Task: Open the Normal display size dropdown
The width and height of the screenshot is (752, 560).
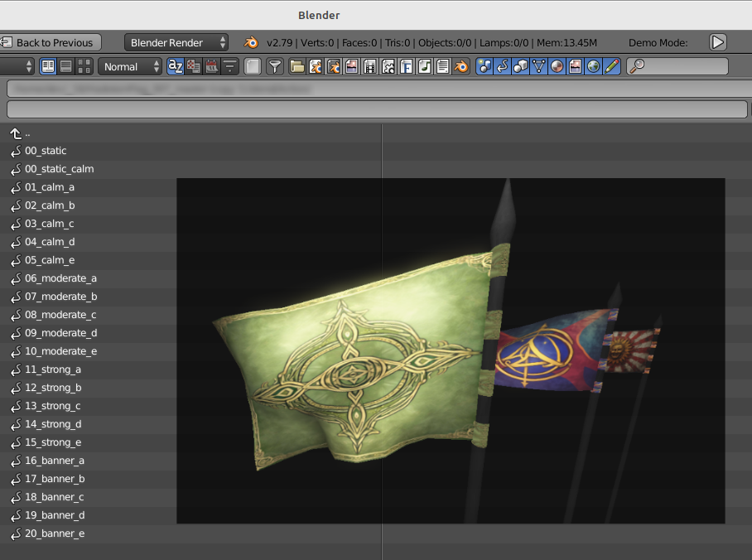Action: click(129, 66)
